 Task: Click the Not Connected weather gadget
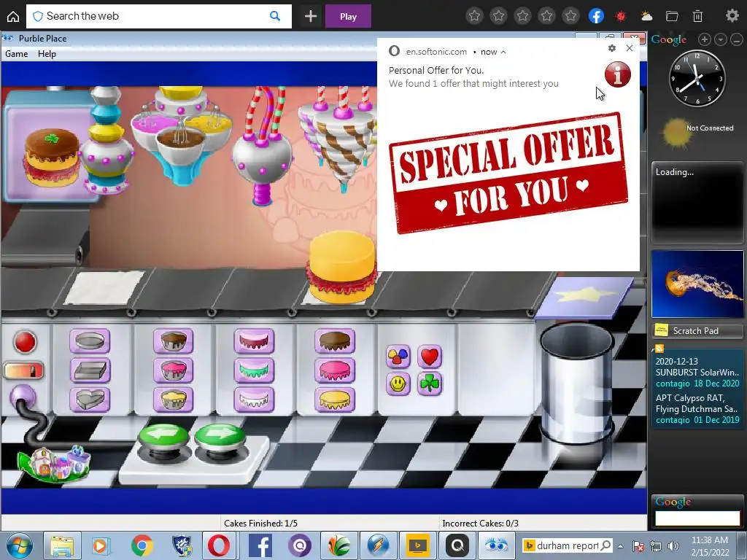tap(697, 131)
